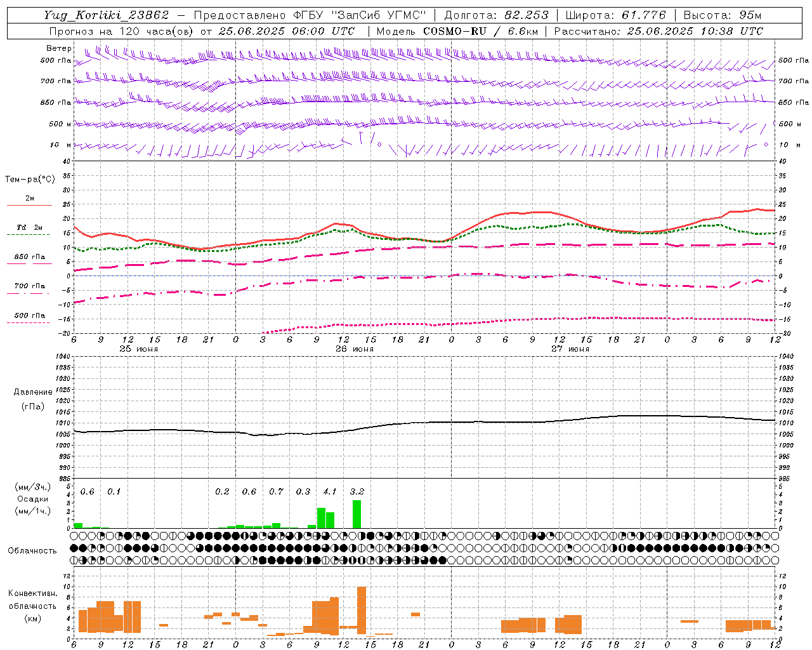Select the 0.1 precipitation total value

point(114,492)
